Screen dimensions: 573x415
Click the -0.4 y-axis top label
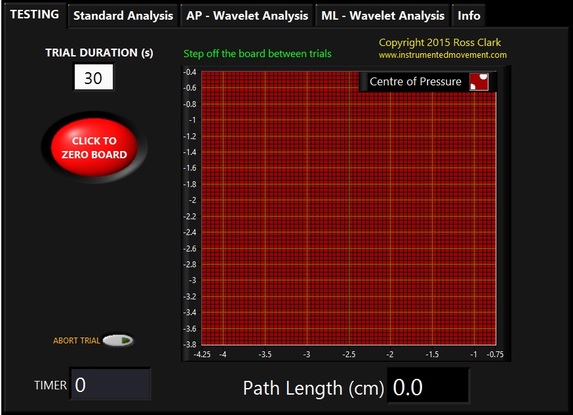coord(190,72)
